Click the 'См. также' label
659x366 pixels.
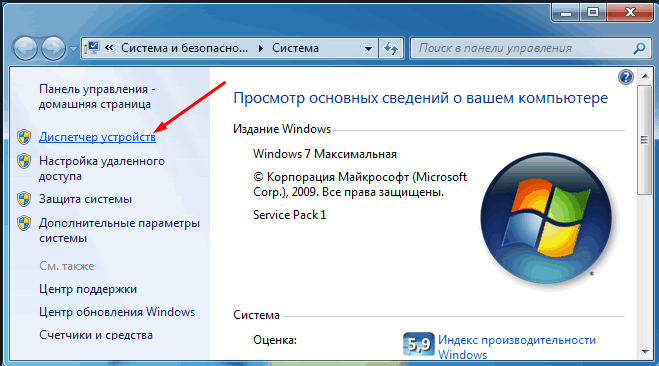[x=66, y=266]
